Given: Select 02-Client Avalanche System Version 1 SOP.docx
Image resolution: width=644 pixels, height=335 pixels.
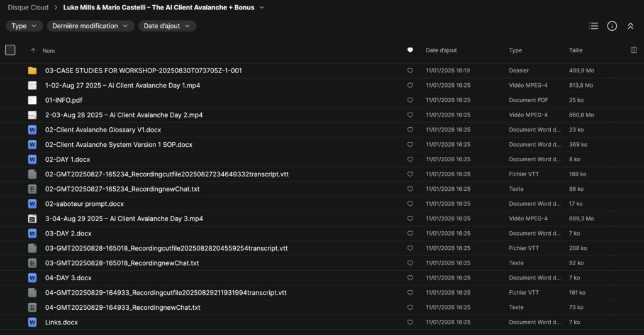Looking at the screenshot, I should click(119, 145).
